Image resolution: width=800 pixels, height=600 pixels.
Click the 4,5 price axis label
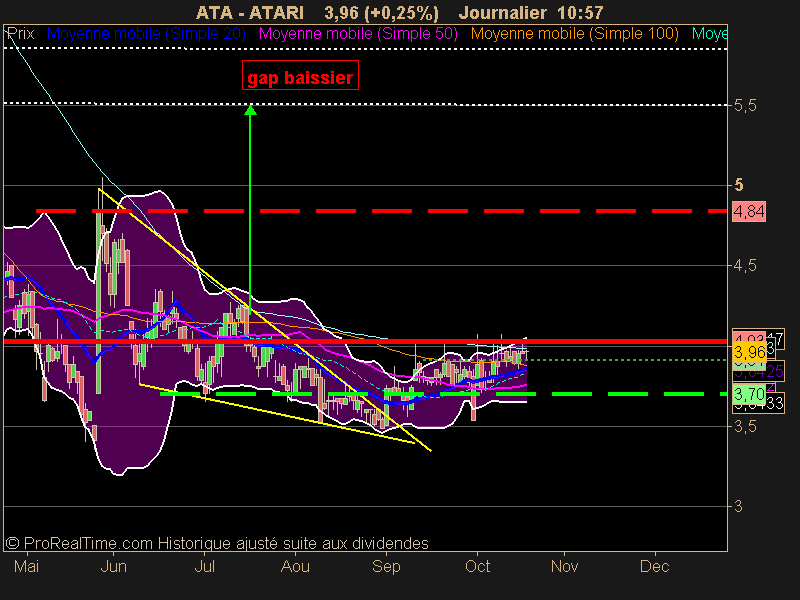[x=745, y=266]
